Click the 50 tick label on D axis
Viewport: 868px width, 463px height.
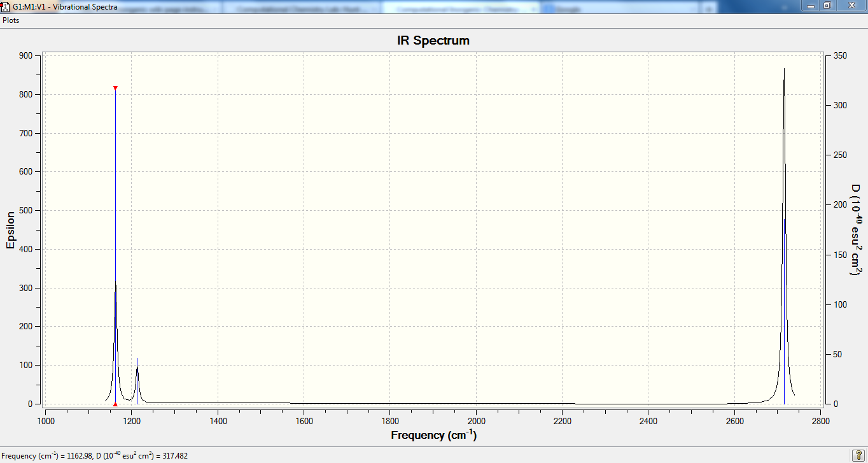[x=837, y=354]
